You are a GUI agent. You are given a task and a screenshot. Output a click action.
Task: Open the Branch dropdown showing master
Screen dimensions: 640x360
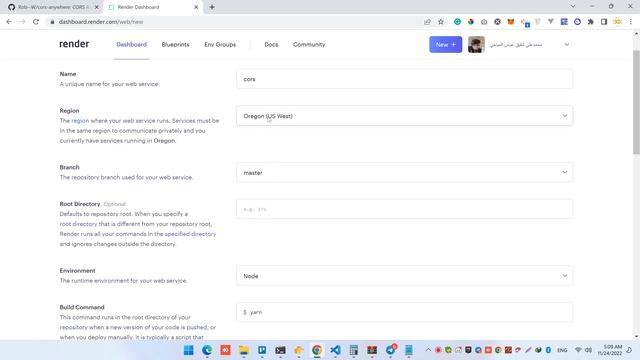(404, 173)
